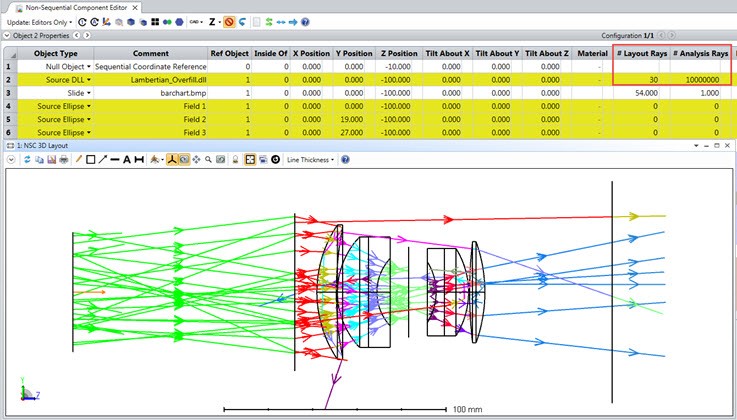The image size is (737, 420).
Task: Click the save layout image icon
Action: [52, 160]
